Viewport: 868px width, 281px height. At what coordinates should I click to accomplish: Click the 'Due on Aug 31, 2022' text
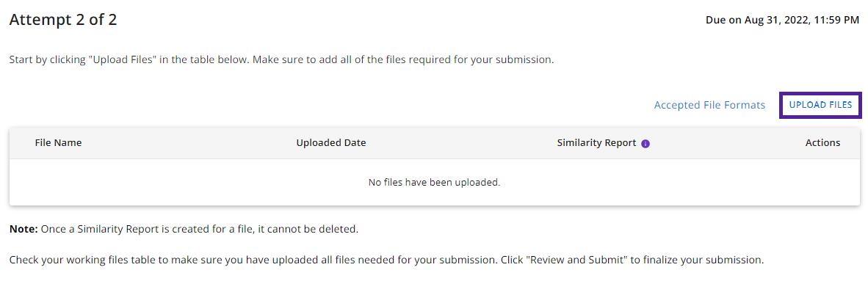coord(756,21)
